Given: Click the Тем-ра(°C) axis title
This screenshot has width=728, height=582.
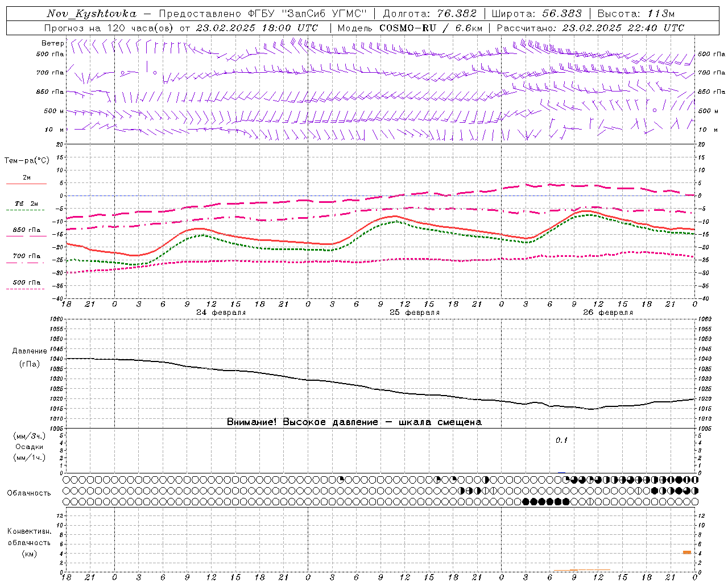Looking at the screenshot, I should [27, 161].
